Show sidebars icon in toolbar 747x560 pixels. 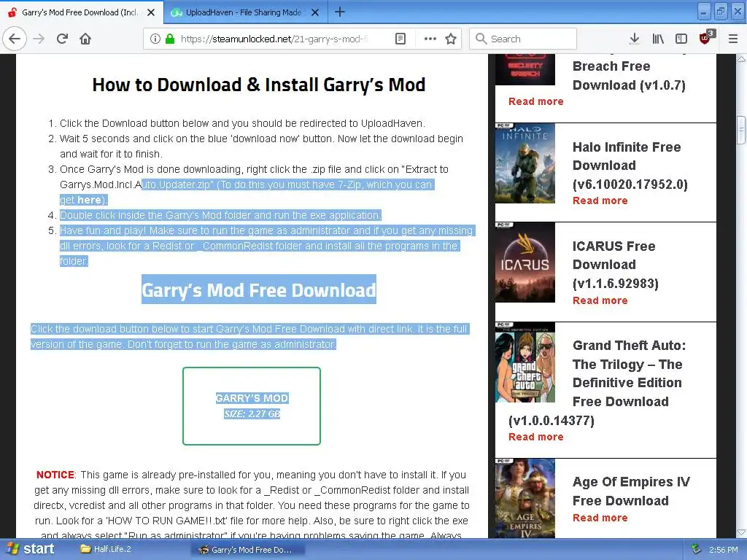coord(681,39)
